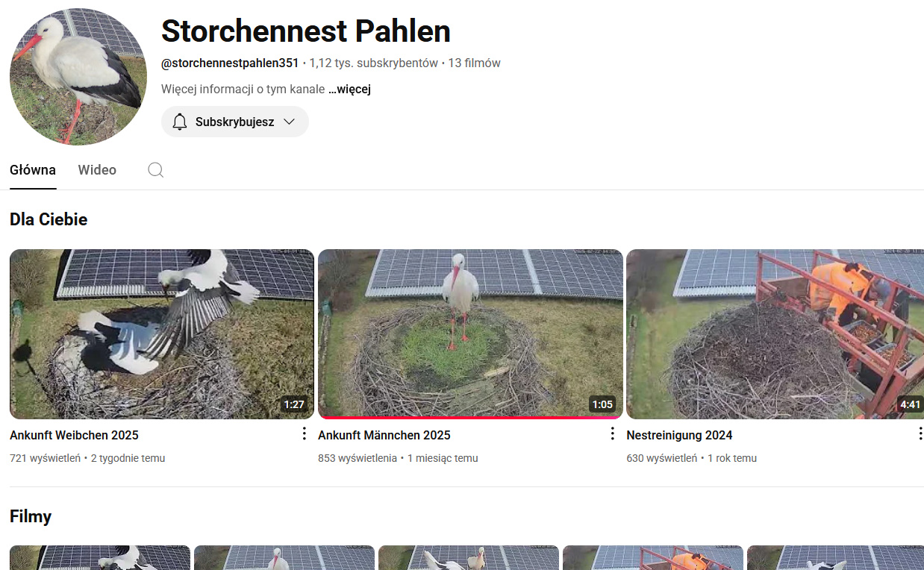
Task: Play the Ankunft Männchen 2025 video thumbnail
Action: pyautogui.click(x=470, y=334)
